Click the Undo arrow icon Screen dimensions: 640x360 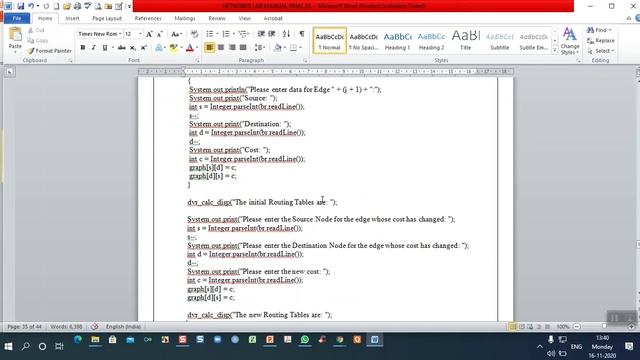pos(31,6)
